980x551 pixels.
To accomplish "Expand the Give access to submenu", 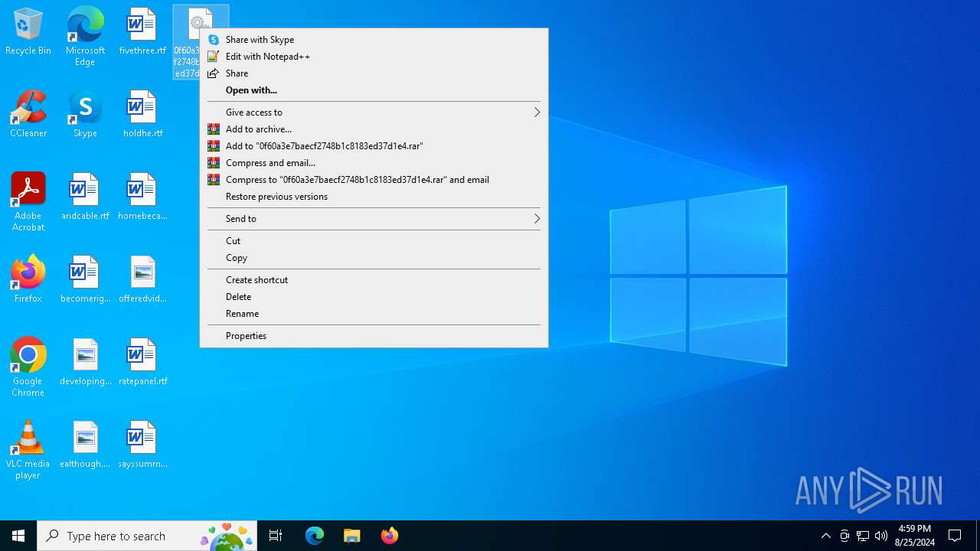I will pos(374,112).
